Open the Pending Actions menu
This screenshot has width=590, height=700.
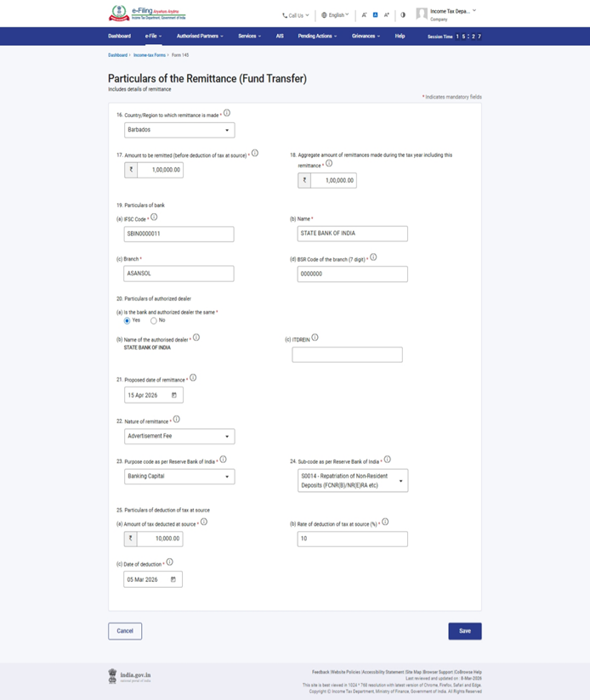pos(315,36)
